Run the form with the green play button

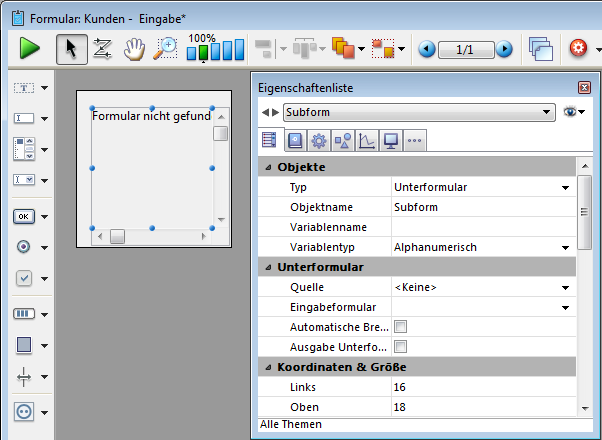click(29, 48)
